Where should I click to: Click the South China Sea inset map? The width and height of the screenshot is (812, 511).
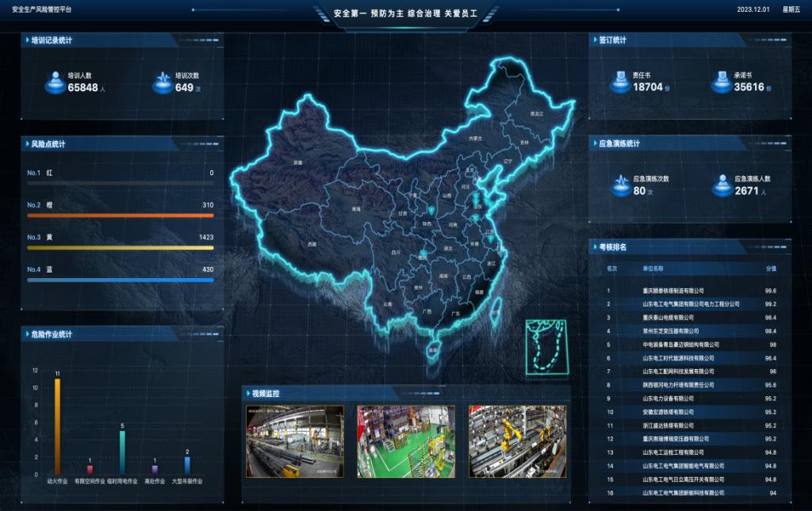(546, 346)
